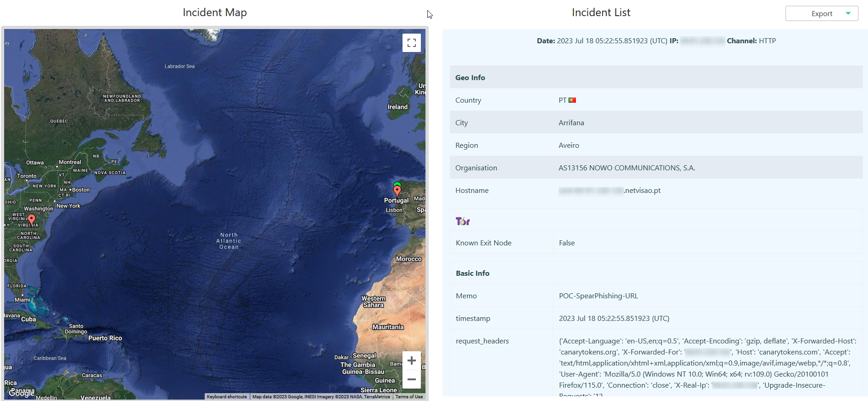Click the Incident Map heading
868x401 pixels.
[x=215, y=12]
